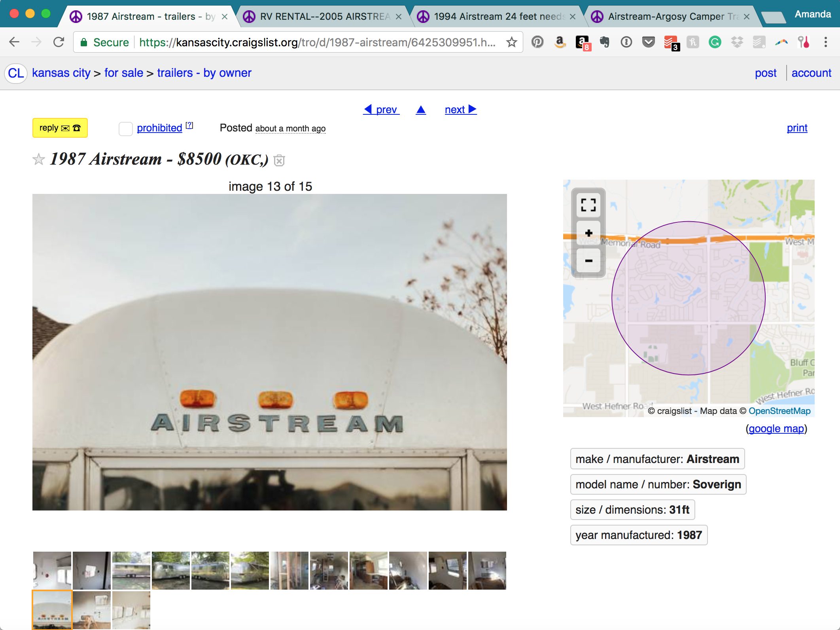Viewport: 840px width, 630px height.
Task: Click the CL craigslist logo
Action: tap(16, 73)
